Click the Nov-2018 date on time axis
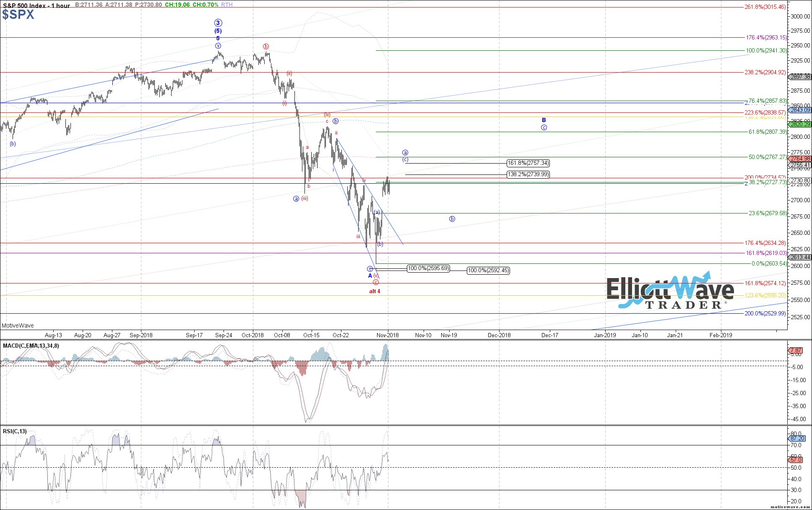Viewport: 812px width, 510px height. pyautogui.click(x=388, y=335)
